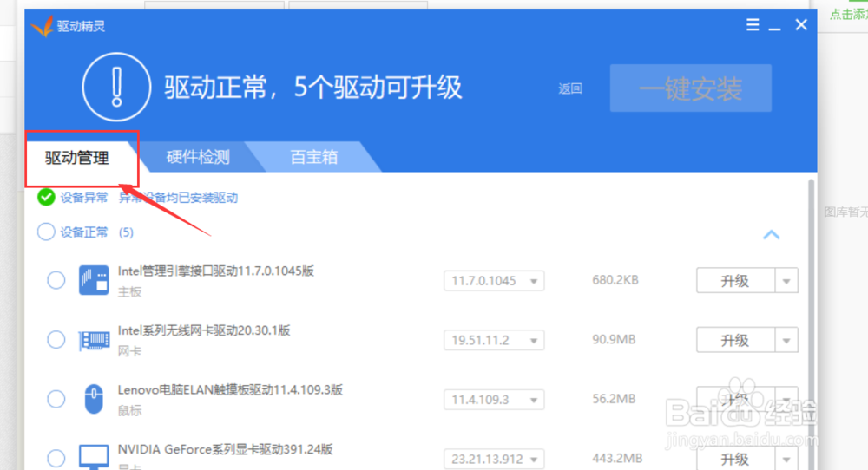Click the 主板 category label
Image resolution: width=868 pixels, height=470 pixels.
pyautogui.click(x=129, y=292)
